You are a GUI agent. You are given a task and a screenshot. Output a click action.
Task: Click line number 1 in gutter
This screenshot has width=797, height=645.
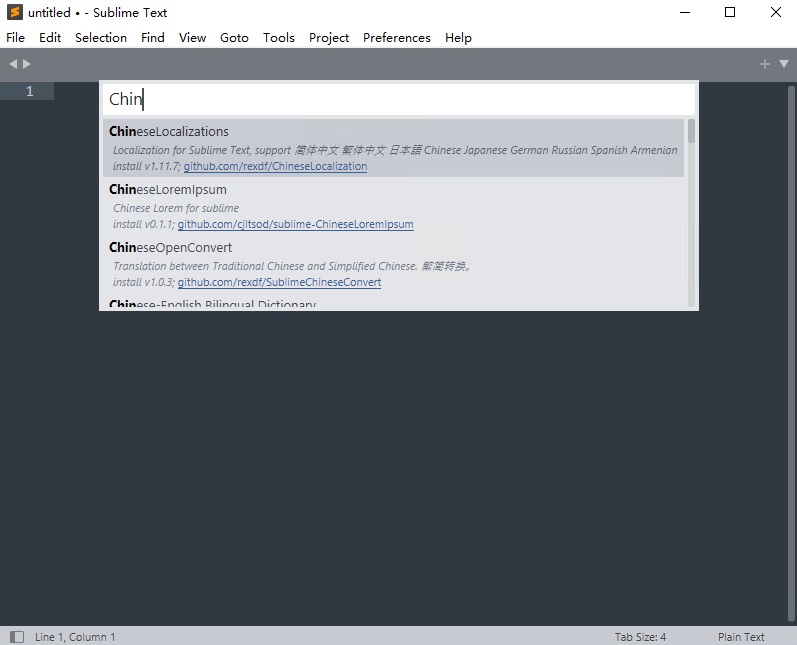[29, 91]
